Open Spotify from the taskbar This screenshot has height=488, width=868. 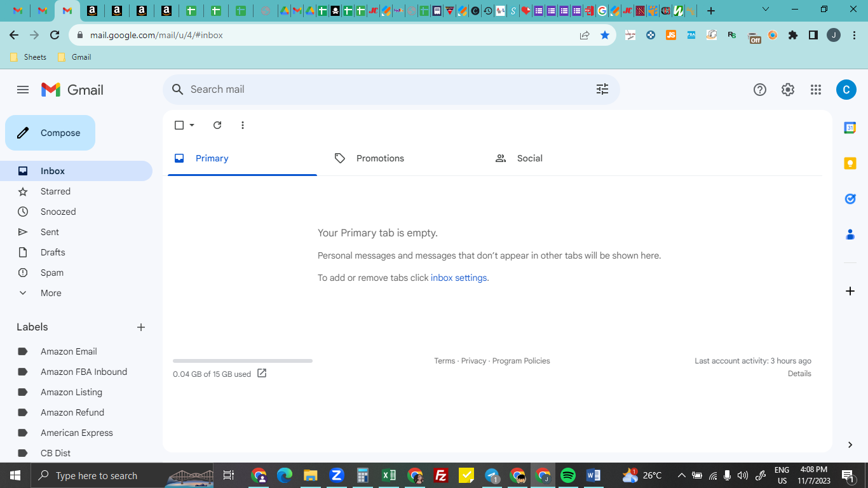click(x=568, y=475)
